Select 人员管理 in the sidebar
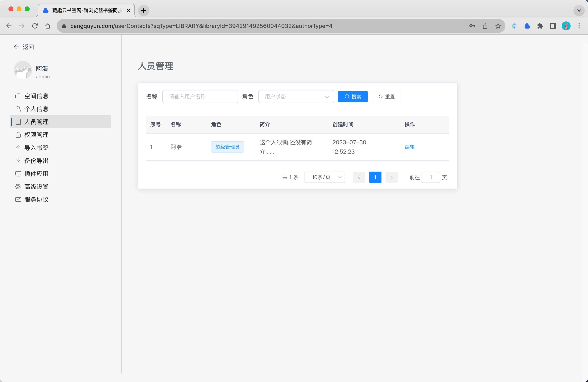This screenshot has width=588, height=382. [36, 122]
